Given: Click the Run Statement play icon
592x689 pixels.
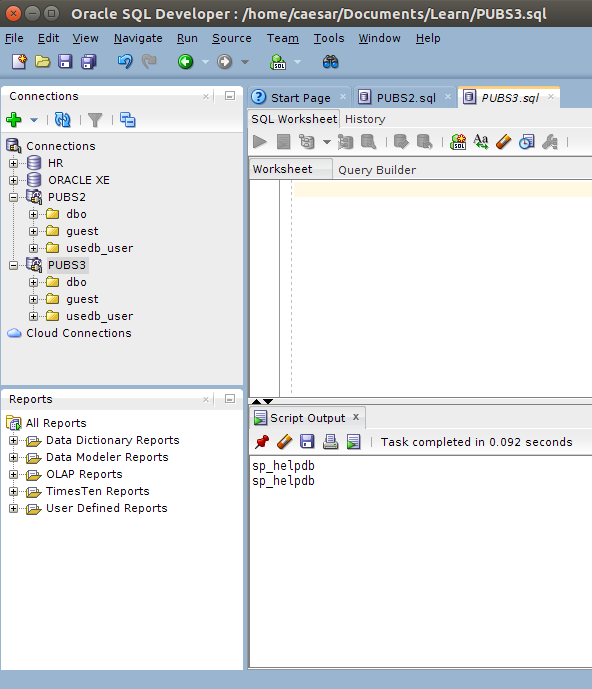Looking at the screenshot, I should (x=260, y=142).
